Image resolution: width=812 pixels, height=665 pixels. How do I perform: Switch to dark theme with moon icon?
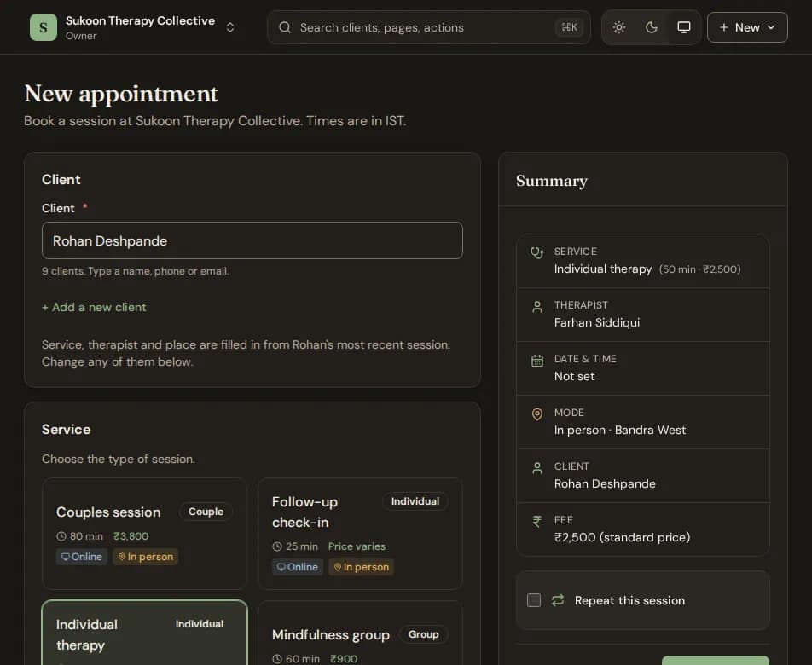[x=652, y=27]
